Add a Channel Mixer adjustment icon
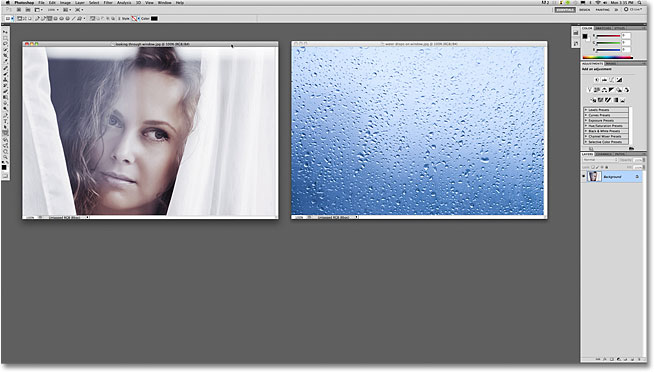Viewport: 654px width, 372px height. [626, 90]
